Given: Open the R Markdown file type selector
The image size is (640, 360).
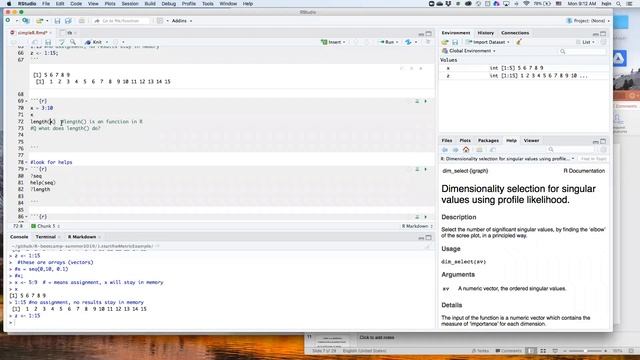Looking at the screenshot, I should pyautogui.click(x=417, y=226).
